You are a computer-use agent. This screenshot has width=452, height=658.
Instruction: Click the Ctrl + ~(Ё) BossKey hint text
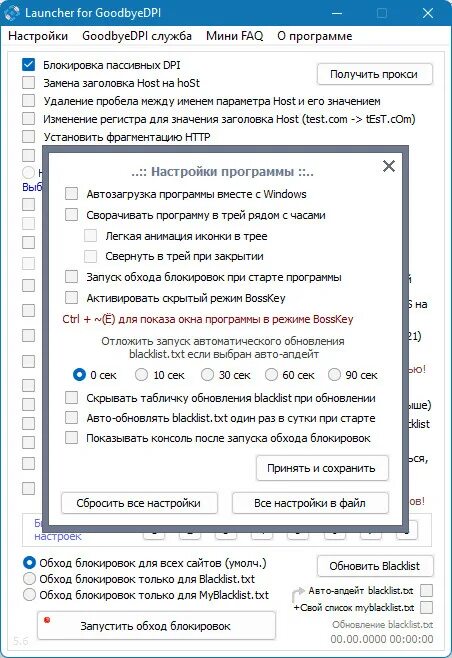[x=208, y=319]
